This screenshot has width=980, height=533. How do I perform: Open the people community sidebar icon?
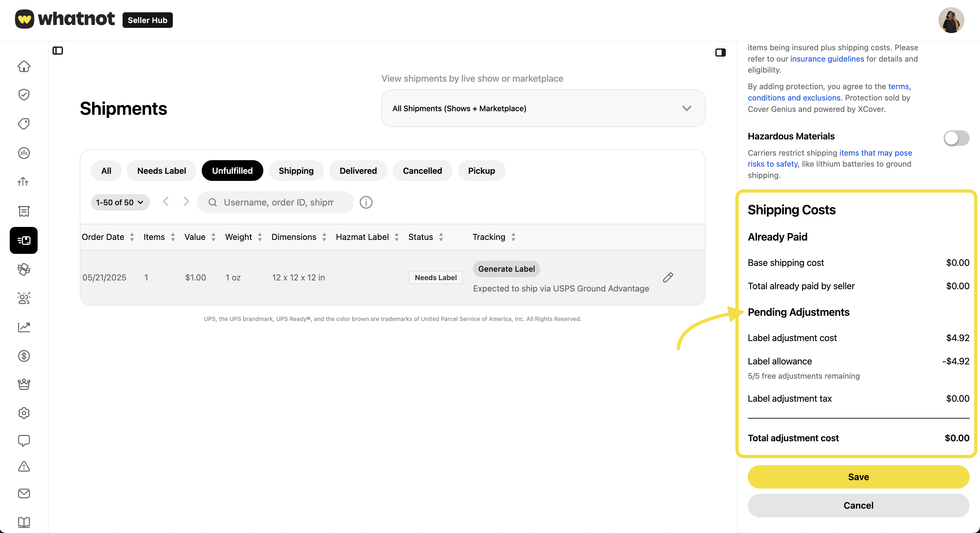pos(24,298)
